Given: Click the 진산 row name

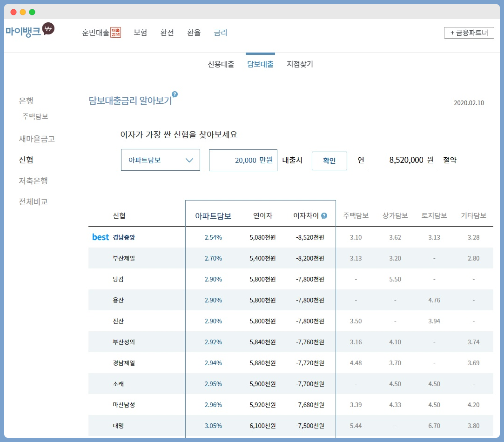Looking at the screenshot, I should [x=118, y=321].
